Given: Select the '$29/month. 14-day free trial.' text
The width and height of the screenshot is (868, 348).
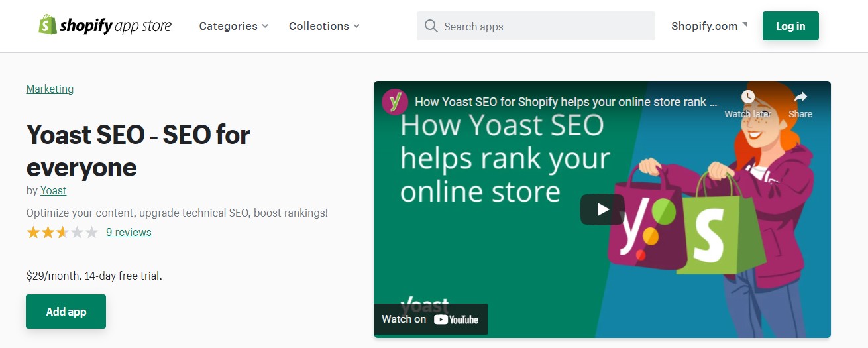Looking at the screenshot, I should (94, 276).
